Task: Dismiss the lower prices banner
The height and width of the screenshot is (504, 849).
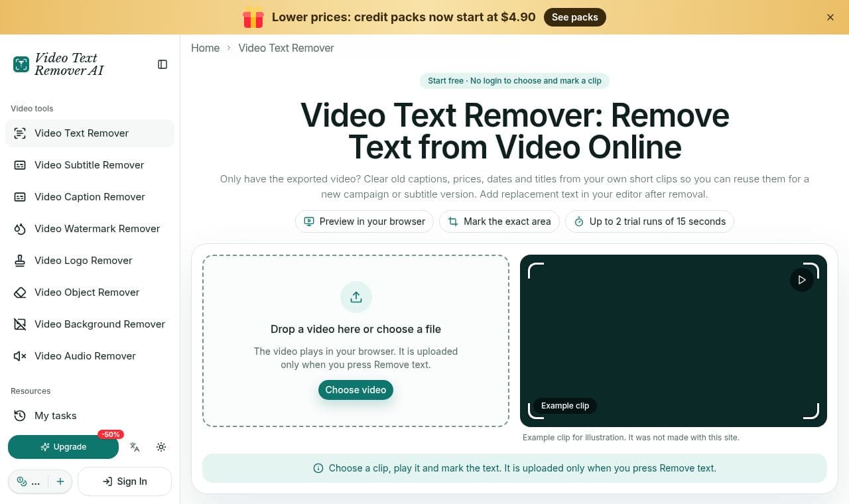Action: [x=830, y=17]
